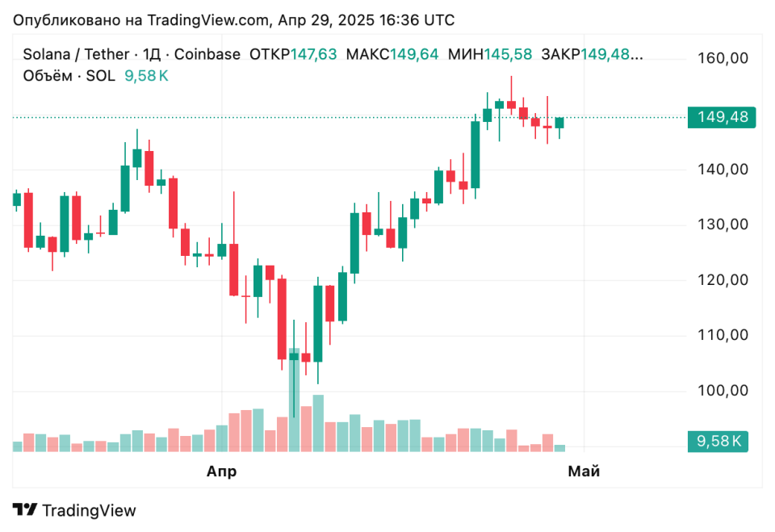
Task: Click the 160,00 price axis level
Action: [723, 58]
